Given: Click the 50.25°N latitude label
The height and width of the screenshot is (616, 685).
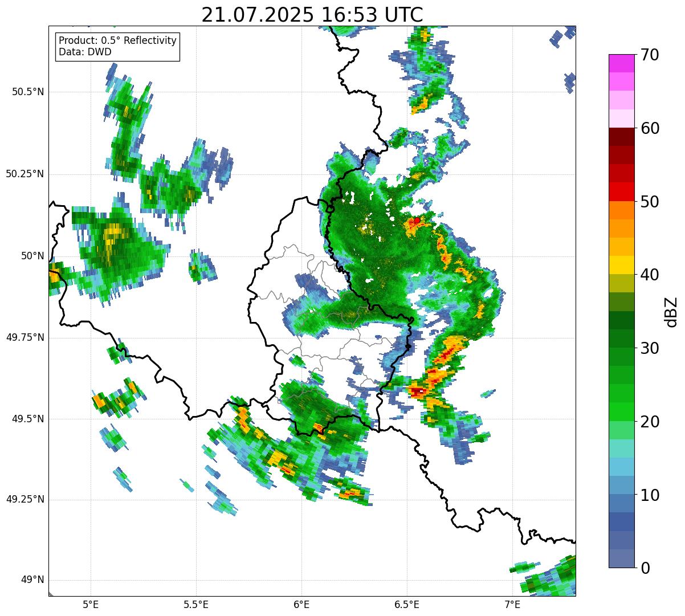Looking at the screenshot, I should click(x=25, y=174).
